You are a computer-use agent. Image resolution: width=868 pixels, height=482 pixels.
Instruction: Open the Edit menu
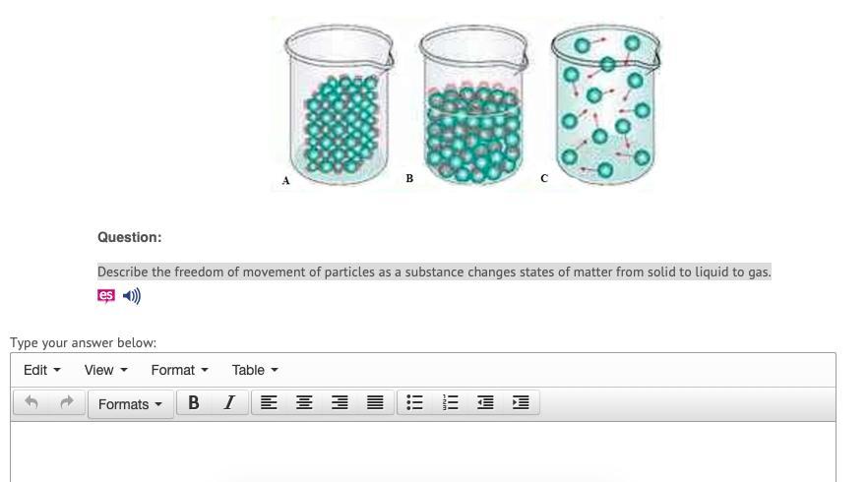click(x=42, y=370)
